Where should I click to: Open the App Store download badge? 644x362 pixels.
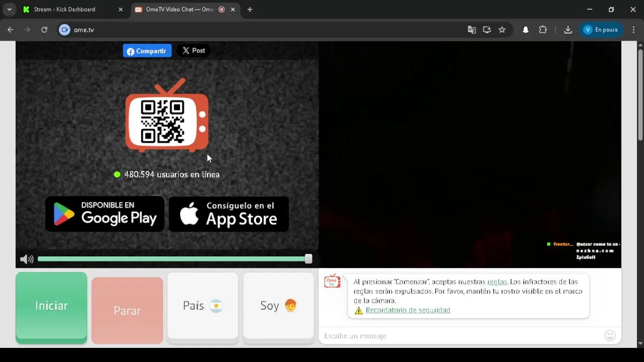pyautogui.click(x=229, y=214)
